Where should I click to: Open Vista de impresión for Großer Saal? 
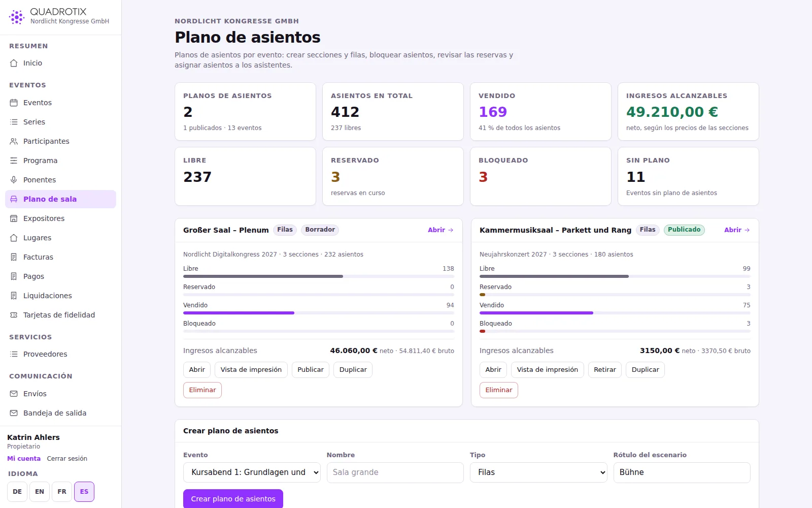pos(251,370)
